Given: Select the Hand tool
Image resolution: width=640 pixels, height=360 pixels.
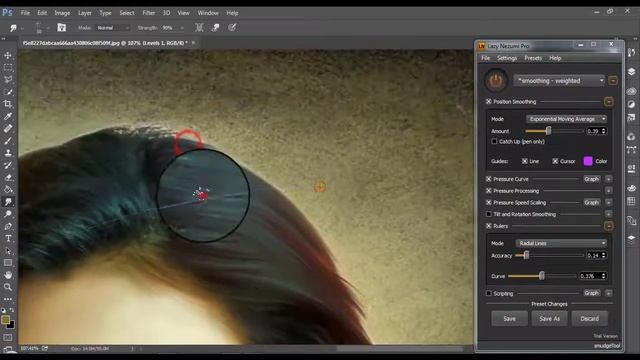Looking at the screenshot, I should pos(8,275).
